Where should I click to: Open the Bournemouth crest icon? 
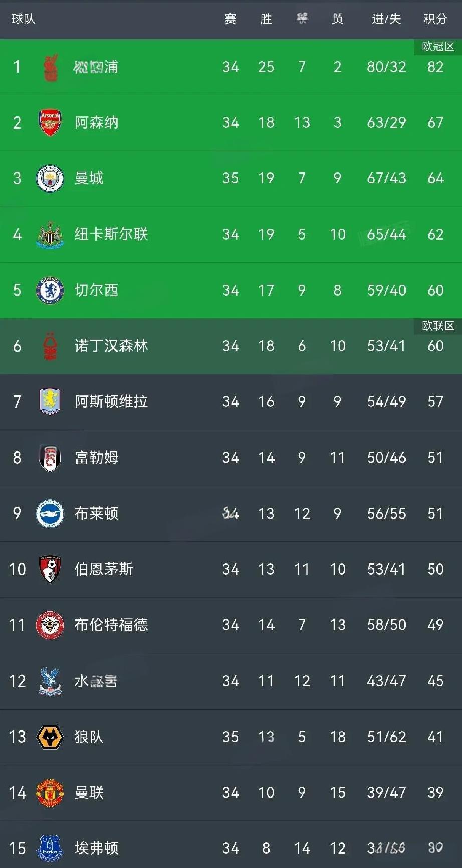50,569
